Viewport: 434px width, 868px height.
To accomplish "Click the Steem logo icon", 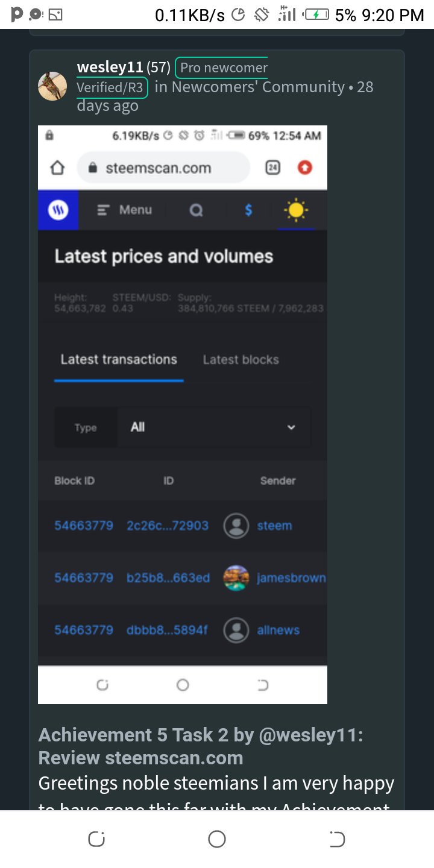I will pyautogui.click(x=58, y=210).
